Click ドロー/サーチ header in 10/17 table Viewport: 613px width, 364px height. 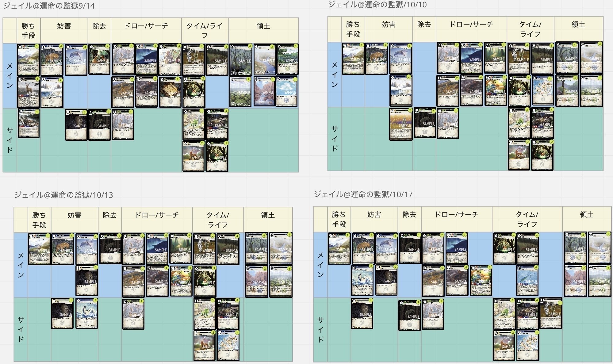tap(456, 214)
